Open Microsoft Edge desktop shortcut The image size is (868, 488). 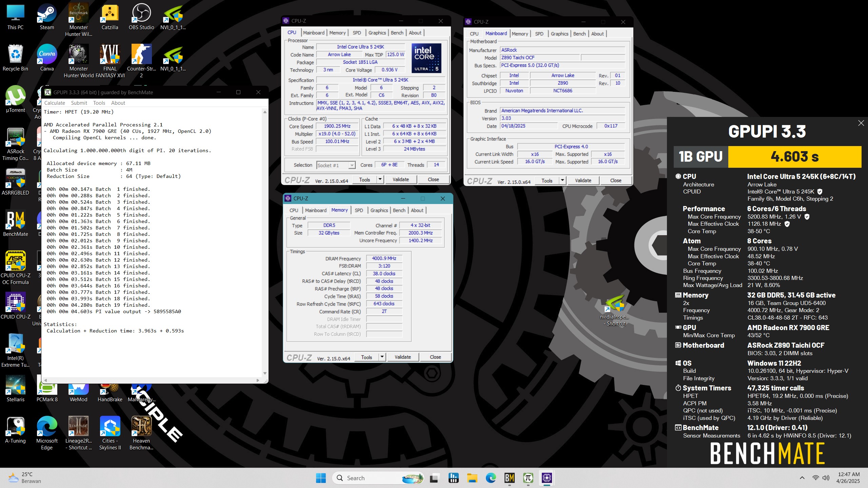[x=47, y=433]
